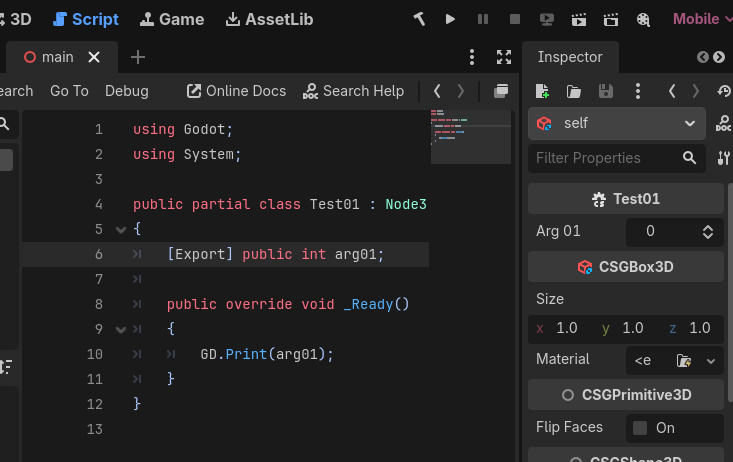Collapse the class body fold on line 5
This screenshot has width=733, height=462.
[121, 230]
